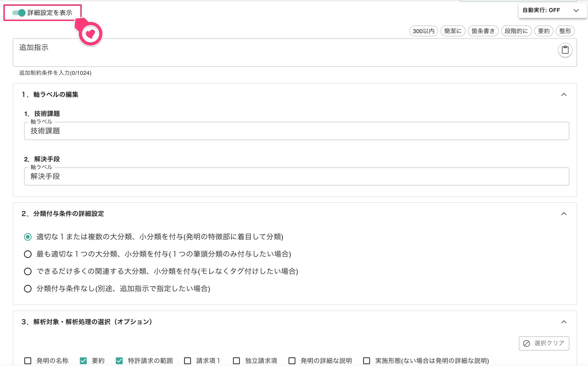This screenshot has height=366, width=588.
Task: Edit the 技術課題 axis label field
Action: [297, 131]
